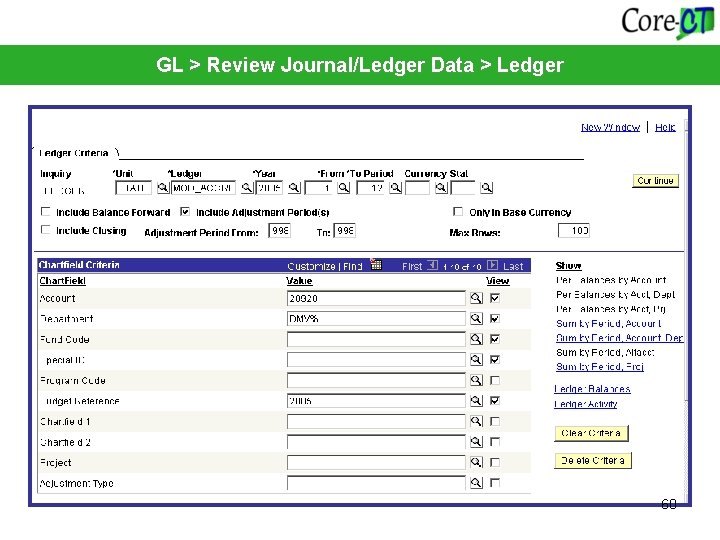Open the Ledger Balances link
Image resolution: width=720 pixels, height=540 pixels.
592,389
